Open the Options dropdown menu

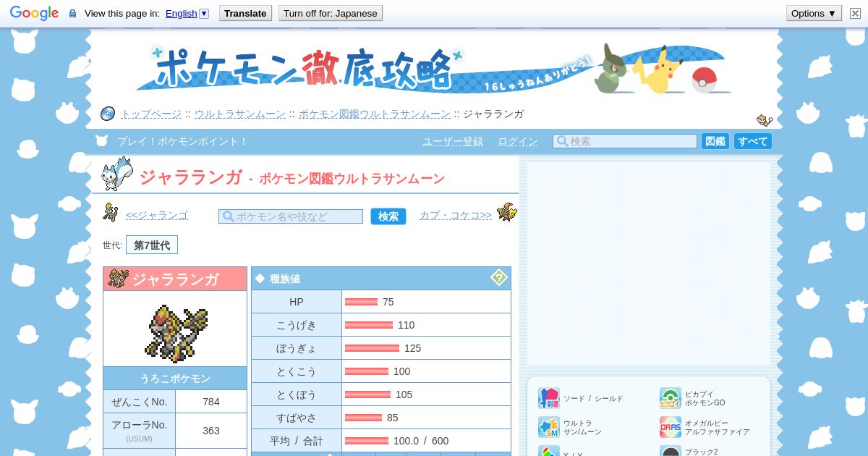[814, 13]
